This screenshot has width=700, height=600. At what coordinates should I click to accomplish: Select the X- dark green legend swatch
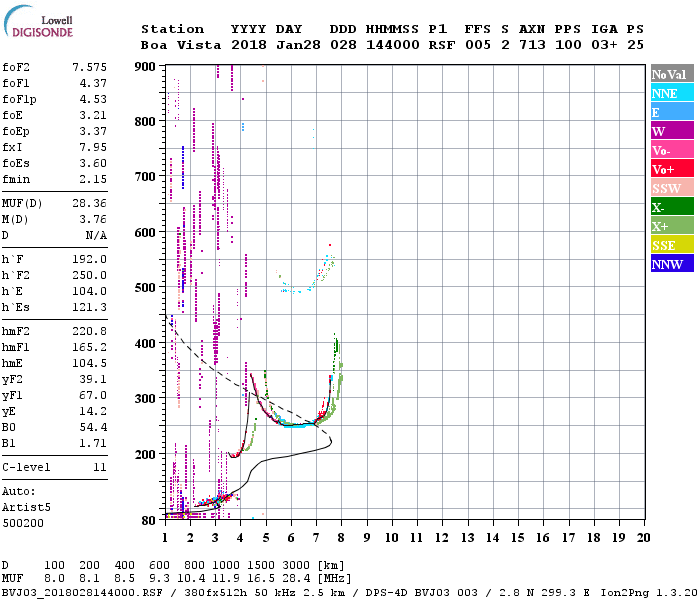point(672,207)
